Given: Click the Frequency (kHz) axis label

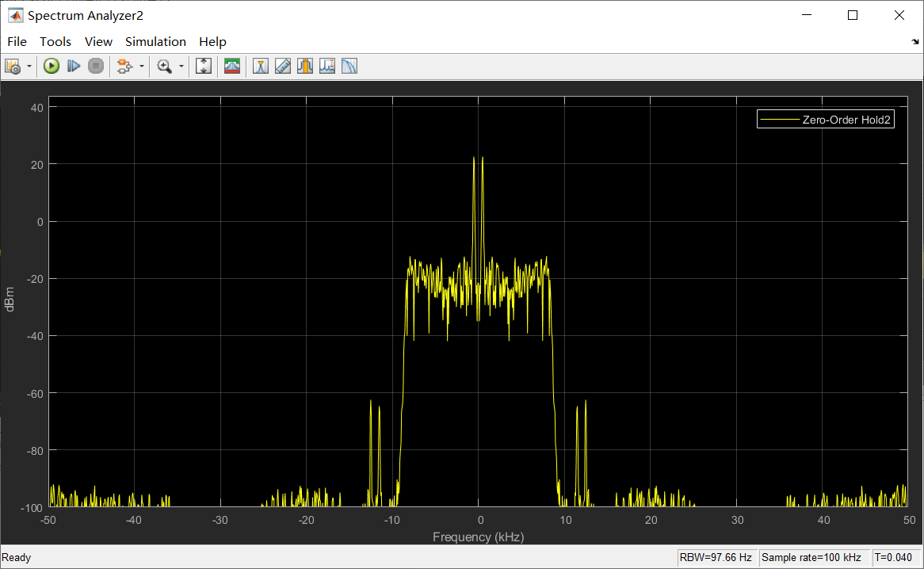Looking at the screenshot, I should coord(479,537).
